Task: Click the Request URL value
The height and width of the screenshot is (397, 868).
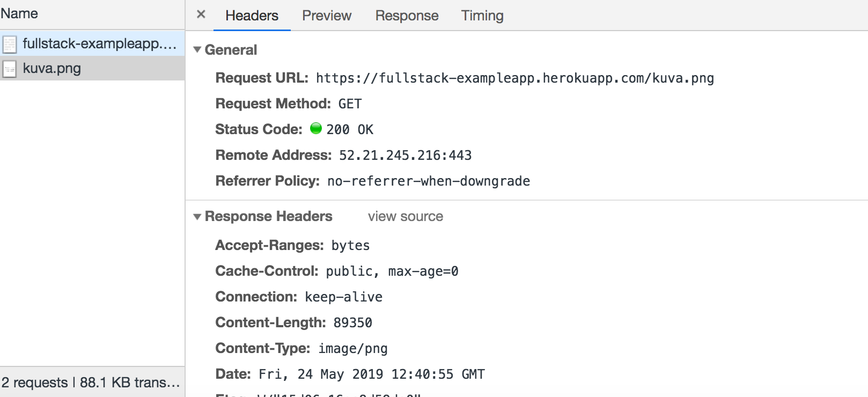Action: (514, 78)
